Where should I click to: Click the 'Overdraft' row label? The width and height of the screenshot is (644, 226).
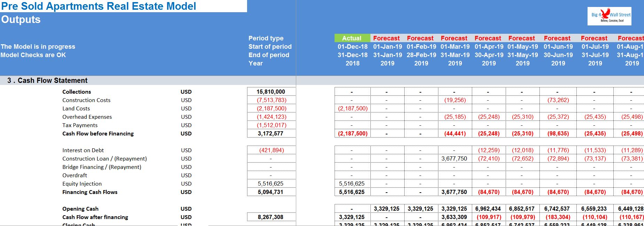pyautogui.click(x=75, y=175)
